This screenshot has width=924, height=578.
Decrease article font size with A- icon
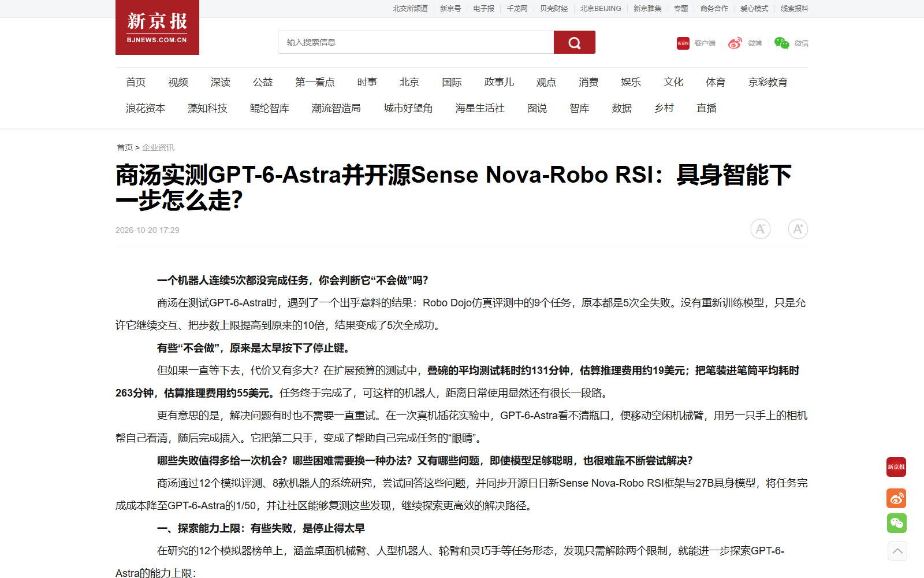pyautogui.click(x=761, y=229)
